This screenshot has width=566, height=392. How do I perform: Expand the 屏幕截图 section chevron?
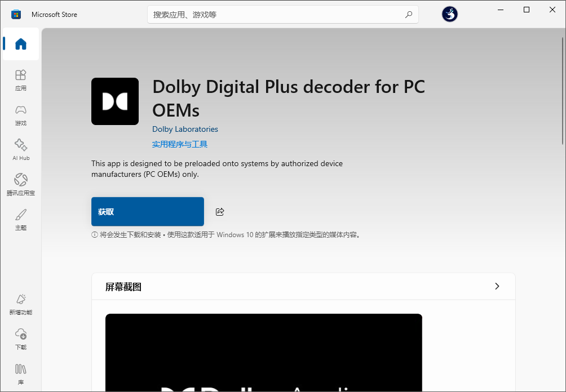[497, 286]
